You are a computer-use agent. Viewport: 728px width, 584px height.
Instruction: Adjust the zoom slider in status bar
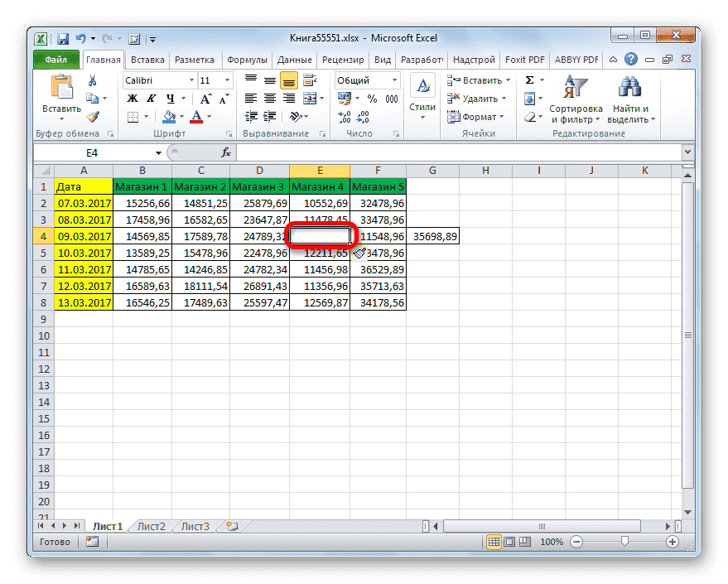coord(624,542)
